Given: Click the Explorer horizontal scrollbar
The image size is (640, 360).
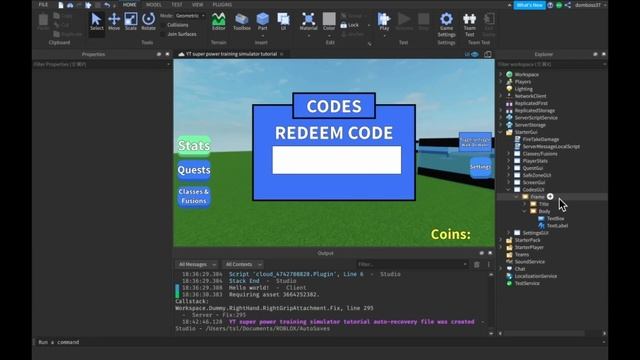Looking at the screenshot, I should tap(552, 333).
